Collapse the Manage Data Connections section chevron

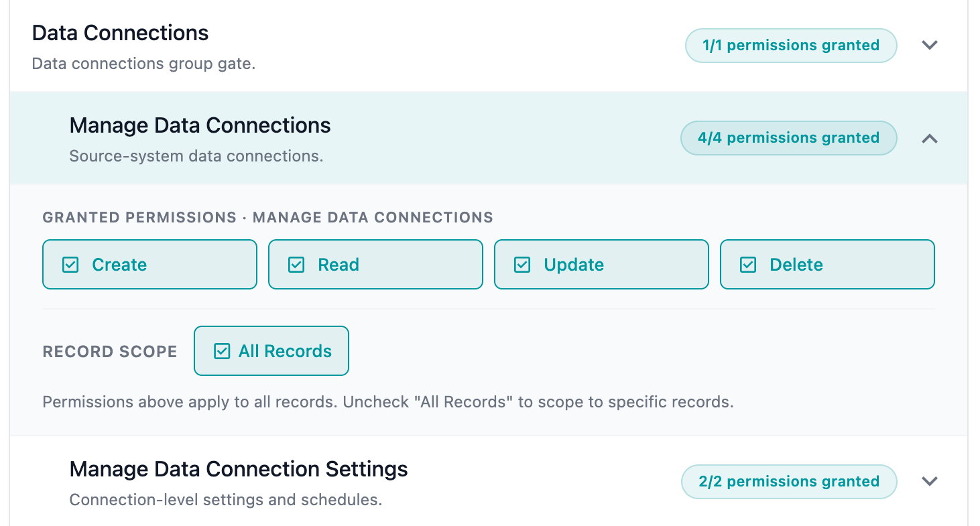point(929,138)
